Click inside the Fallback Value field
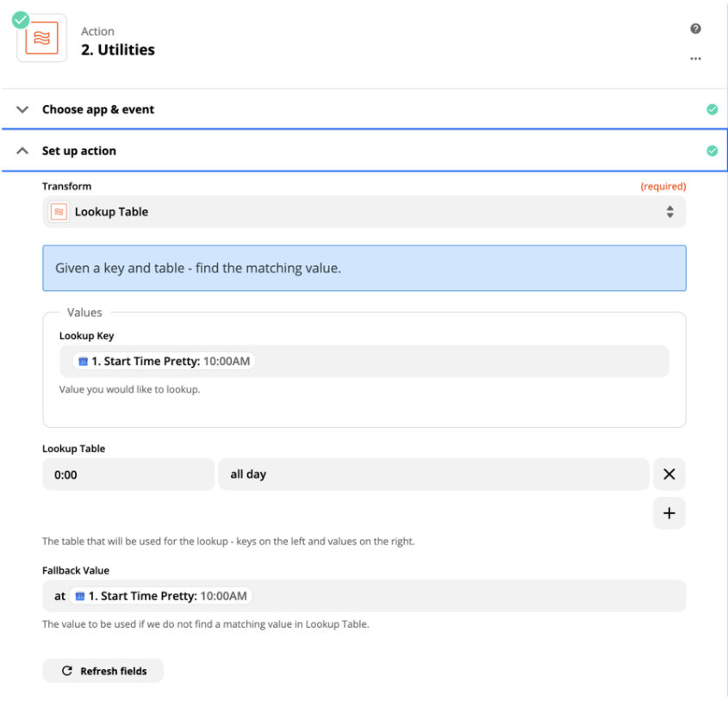728x701 pixels. pos(465,596)
